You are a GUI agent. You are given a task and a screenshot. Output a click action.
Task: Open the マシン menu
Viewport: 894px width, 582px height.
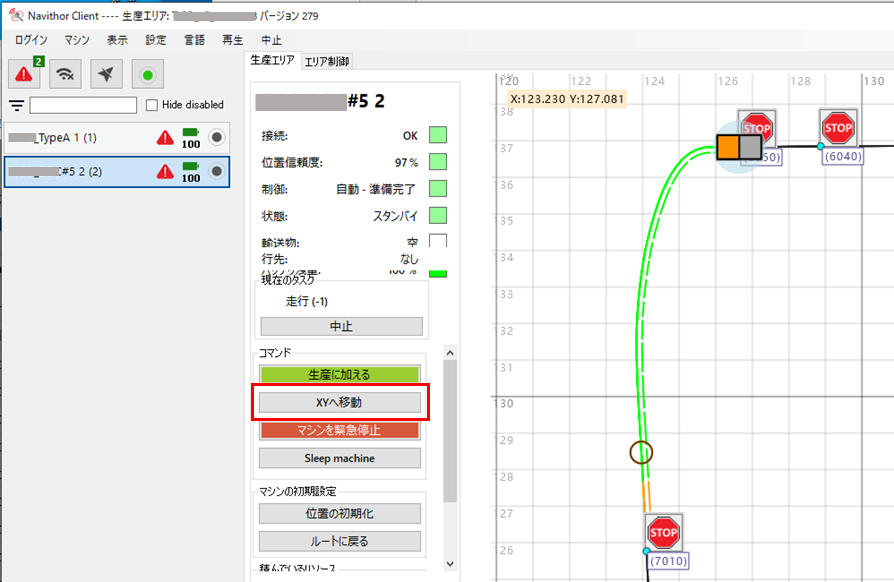(76, 40)
